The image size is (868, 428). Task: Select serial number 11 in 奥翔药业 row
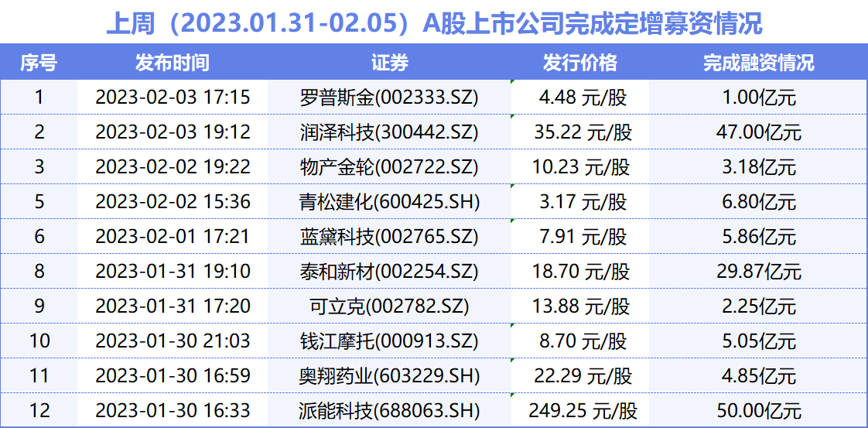(x=39, y=375)
